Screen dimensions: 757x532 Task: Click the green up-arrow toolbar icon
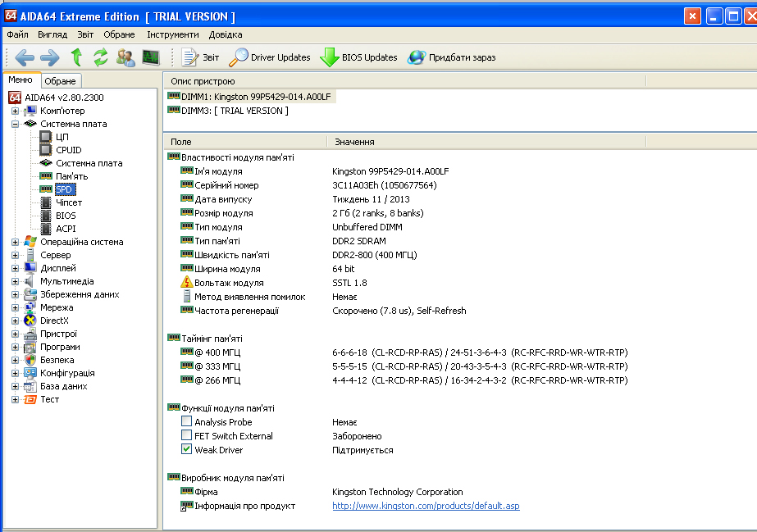click(76, 57)
